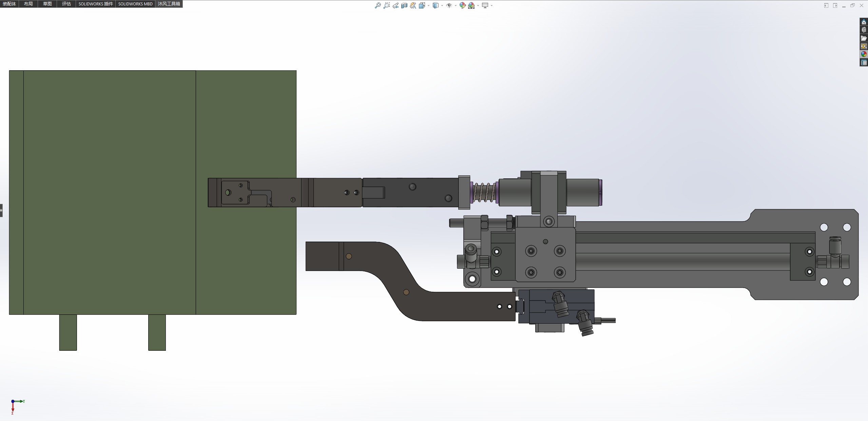Screen dimensions: 868x421
Task: Click Zoom to Fit magnifier icon
Action: [378, 5]
